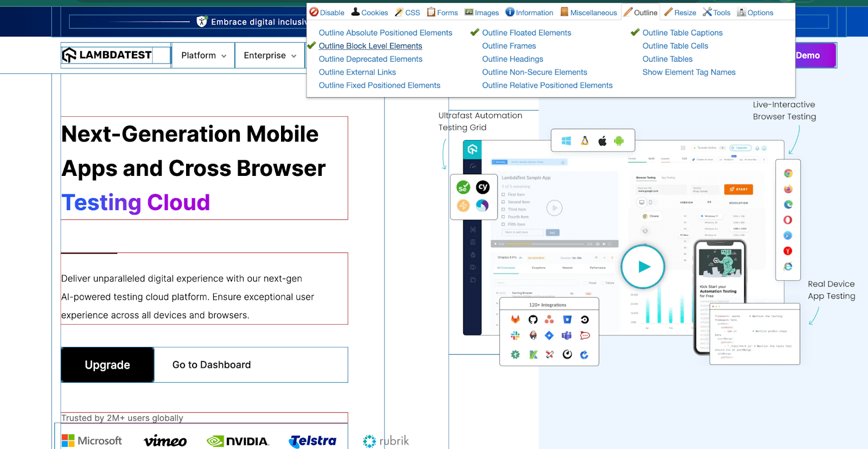Viewport: 868px width, 449px height.
Task: Click the Firefox browser icon
Action: pos(788,189)
